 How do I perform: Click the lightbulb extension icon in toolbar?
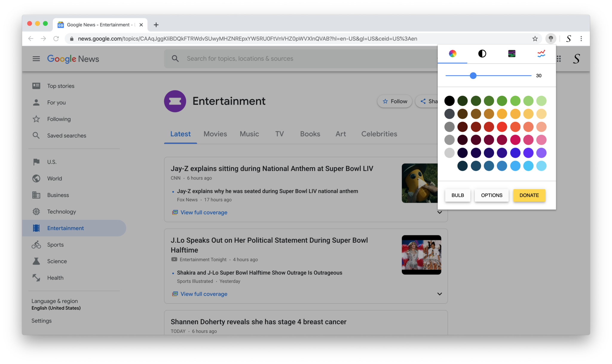coord(551,39)
